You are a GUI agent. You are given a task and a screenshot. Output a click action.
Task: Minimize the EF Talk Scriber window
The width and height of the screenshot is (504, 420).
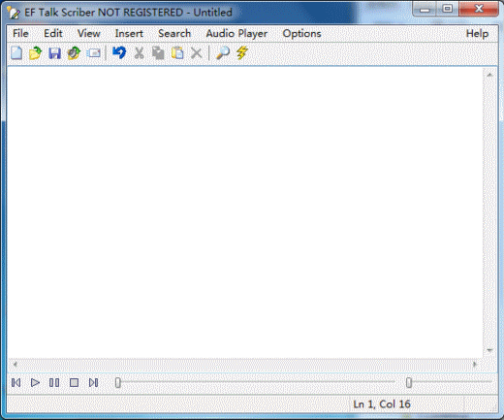[x=425, y=9]
